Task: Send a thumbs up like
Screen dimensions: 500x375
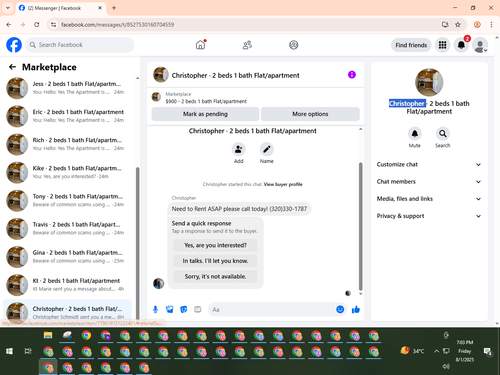Action: [356, 310]
